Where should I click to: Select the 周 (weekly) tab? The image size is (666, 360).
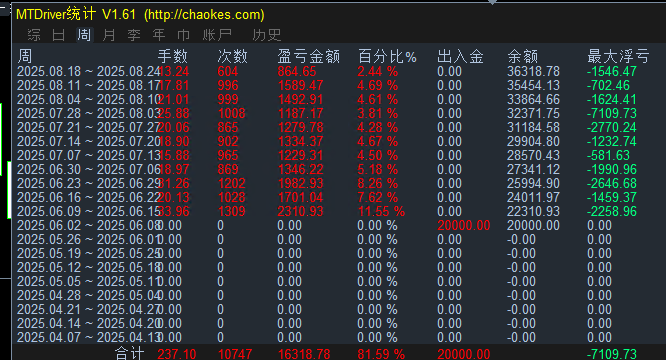coord(84,35)
